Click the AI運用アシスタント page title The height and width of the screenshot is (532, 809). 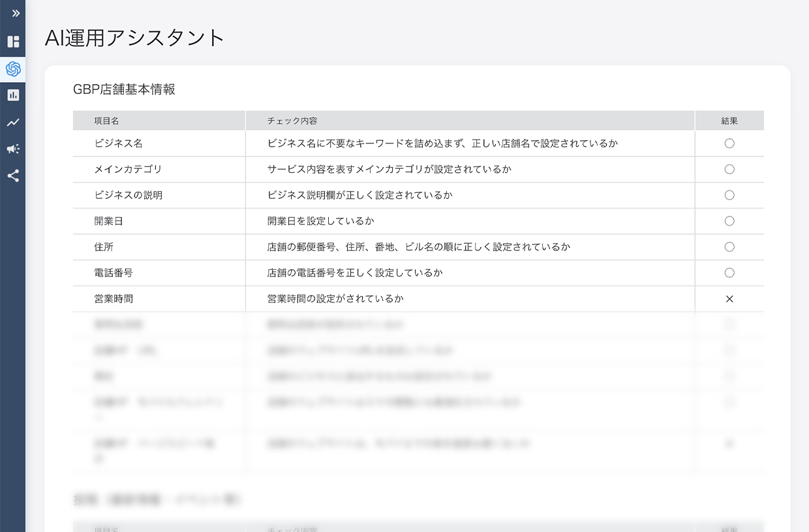pyautogui.click(x=134, y=38)
